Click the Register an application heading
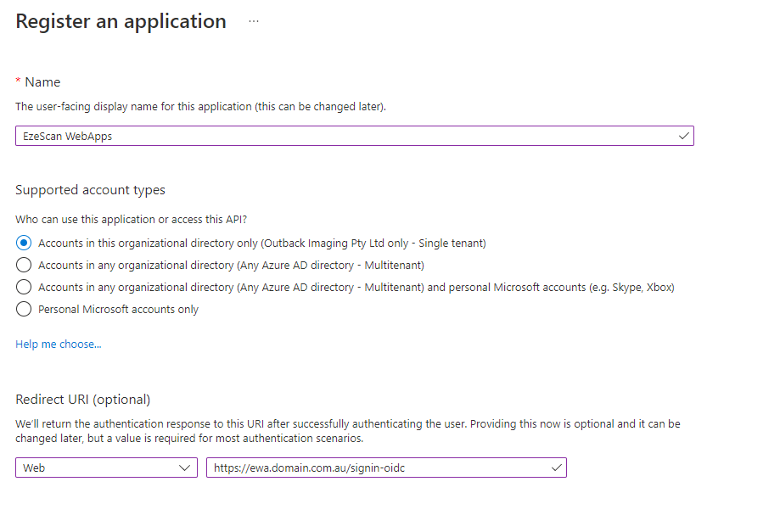The height and width of the screenshot is (532, 780). [x=121, y=21]
